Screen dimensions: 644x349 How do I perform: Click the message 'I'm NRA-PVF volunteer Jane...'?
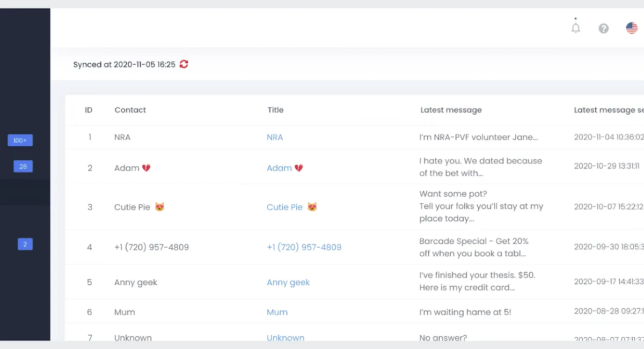(x=479, y=137)
